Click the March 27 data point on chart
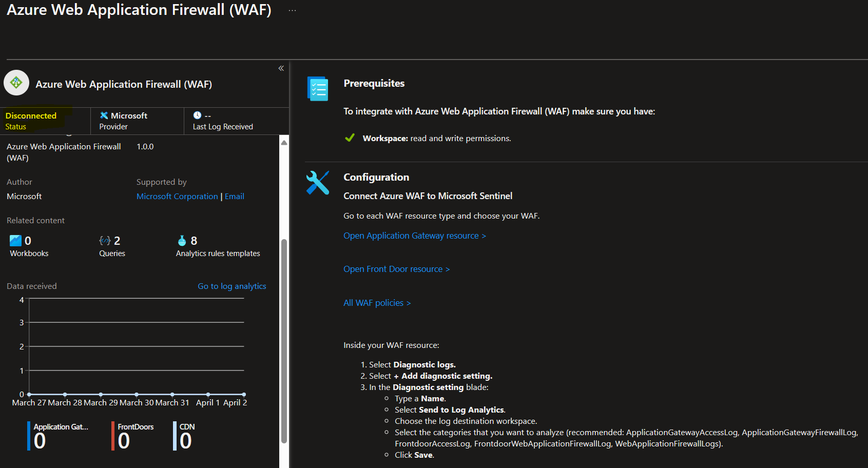The image size is (868, 468). pos(29,394)
